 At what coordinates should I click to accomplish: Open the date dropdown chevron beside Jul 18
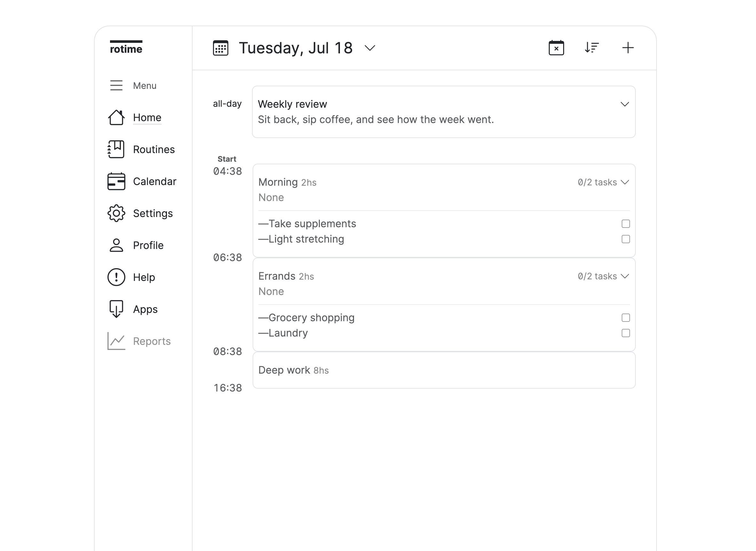pyautogui.click(x=370, y=48)
